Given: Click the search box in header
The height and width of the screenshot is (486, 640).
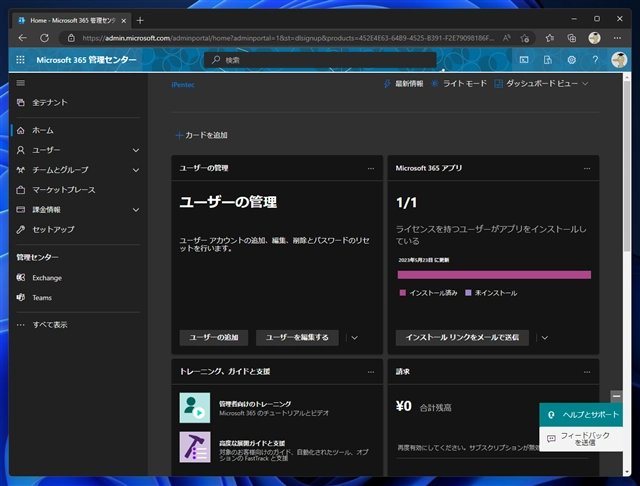Looking at the screenshot, I should coord(320,60).
